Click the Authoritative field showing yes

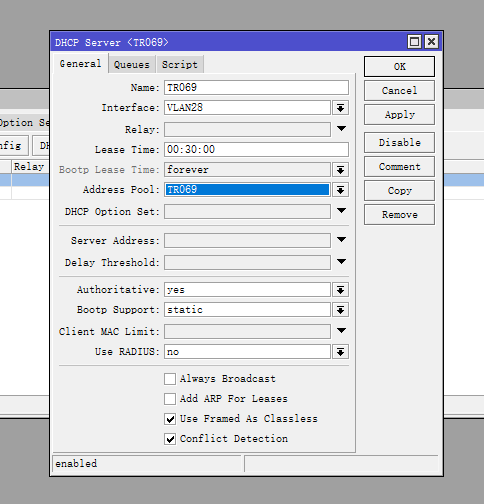tap(247, 290)
